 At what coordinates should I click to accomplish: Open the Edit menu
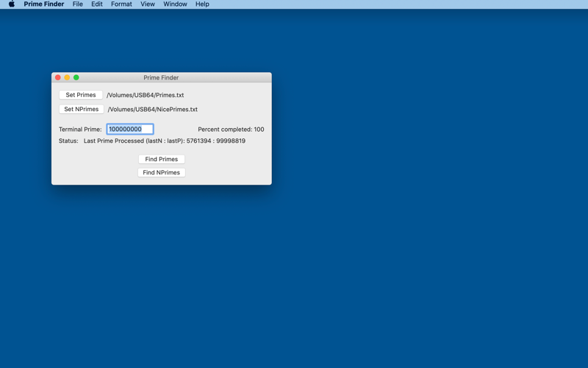pos(97,4)
